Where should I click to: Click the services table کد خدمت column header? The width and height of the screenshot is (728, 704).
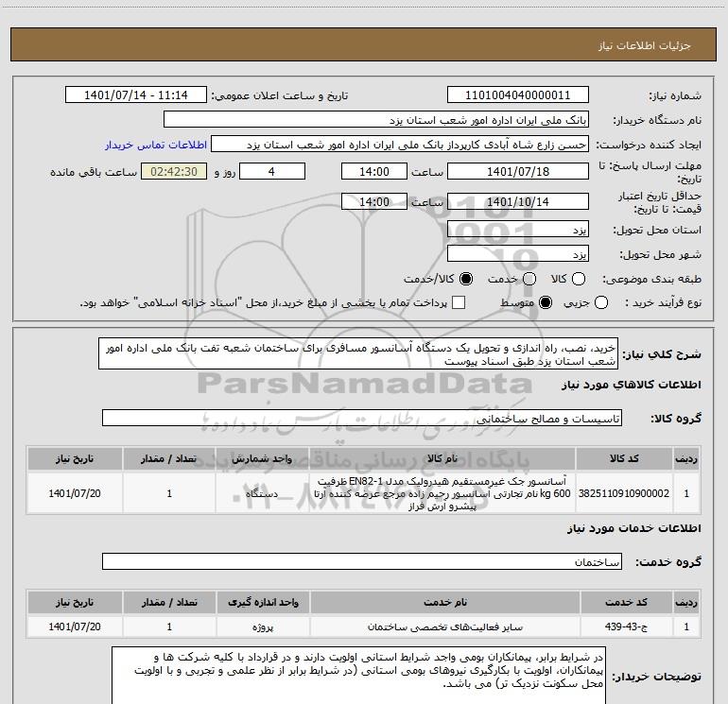pyautogui.click(x=626, y=602)
